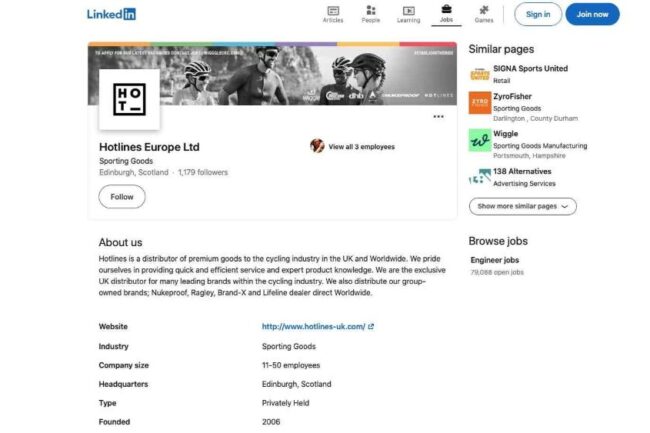This screenshot has height=433, width=650.
Task: Open SIGNA Sports United page
Action: pyautogui.click(x=530, y=69)
